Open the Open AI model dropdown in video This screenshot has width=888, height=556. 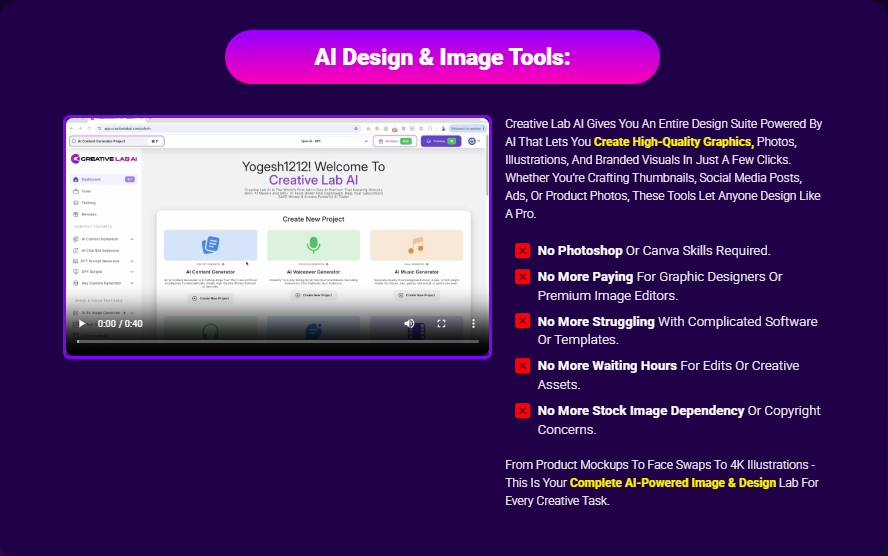(x=334, y=141)
